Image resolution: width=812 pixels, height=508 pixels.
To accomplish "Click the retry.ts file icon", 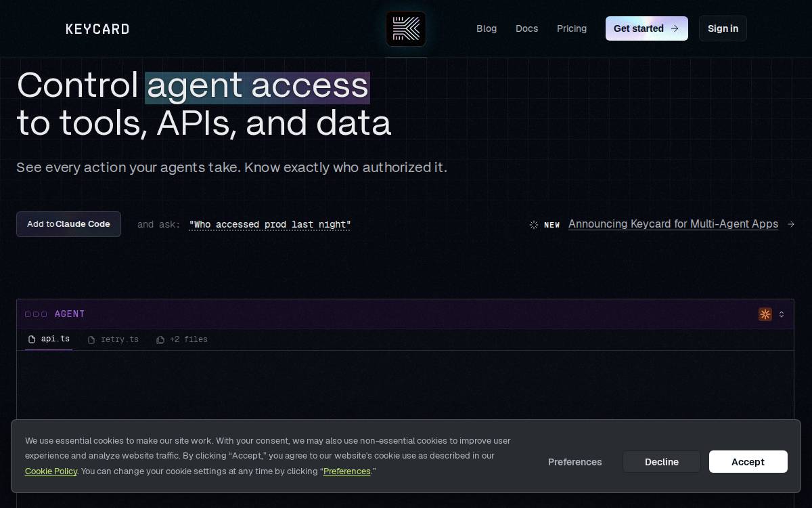I will pos(91,340).
